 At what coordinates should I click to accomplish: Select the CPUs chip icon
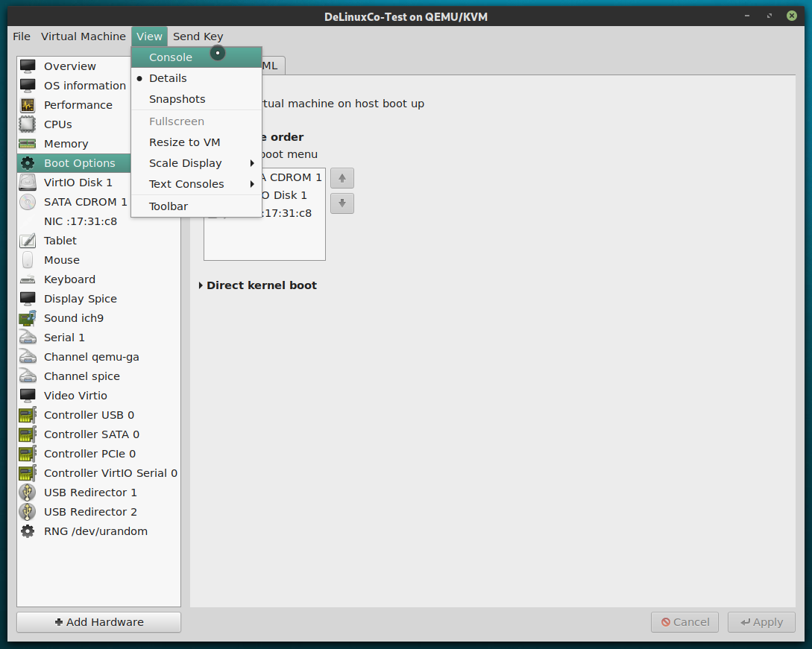pyautogui.click(x=28, y=124)
